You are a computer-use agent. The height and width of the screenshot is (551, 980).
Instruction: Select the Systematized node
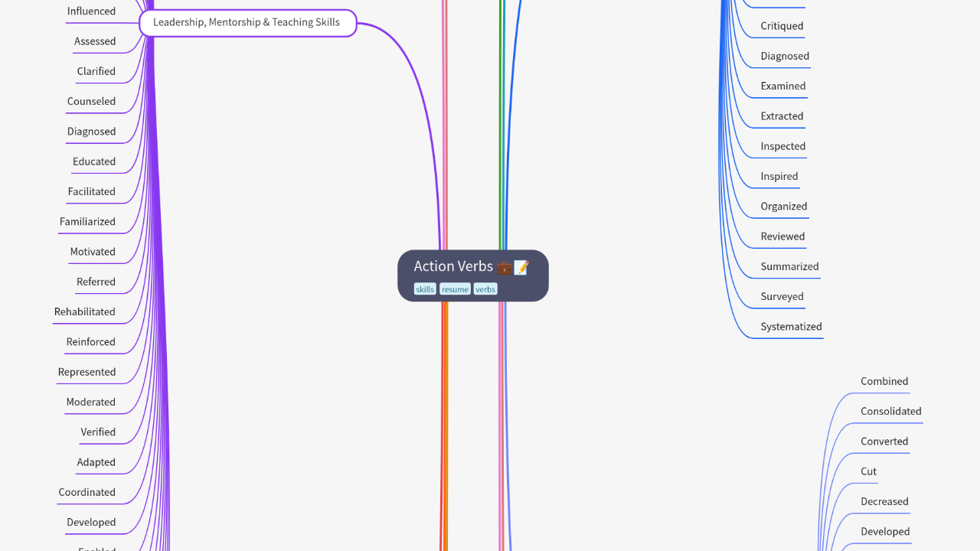pos(792,327)
